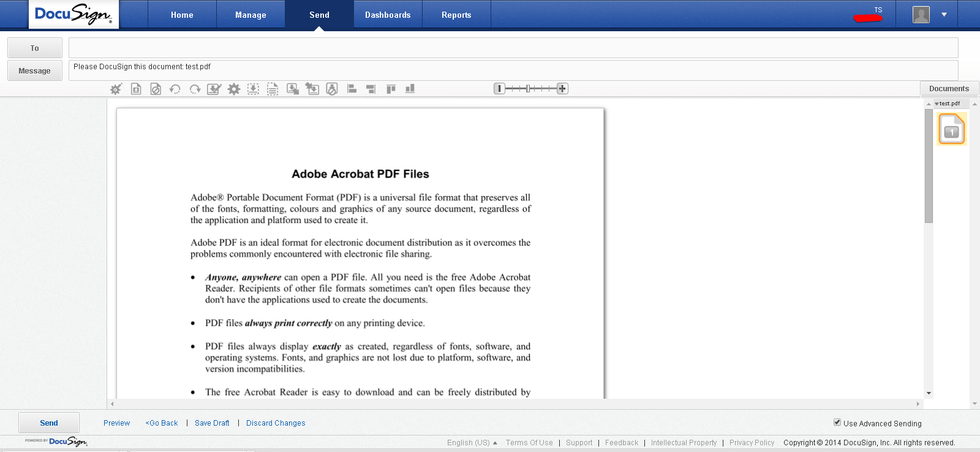Click the document vertical scrollbar thumb
This screenshot has width=980, height=452.
[x=929, y=165]
